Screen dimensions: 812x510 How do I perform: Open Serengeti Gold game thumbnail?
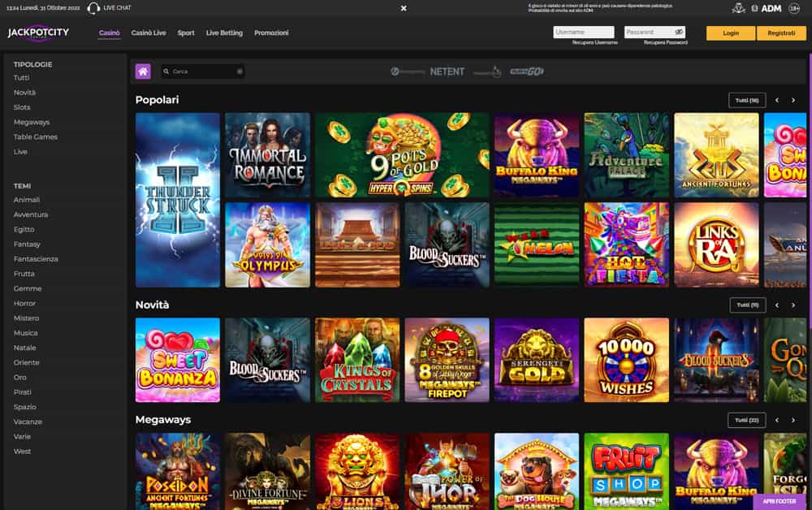click(537, 360)
